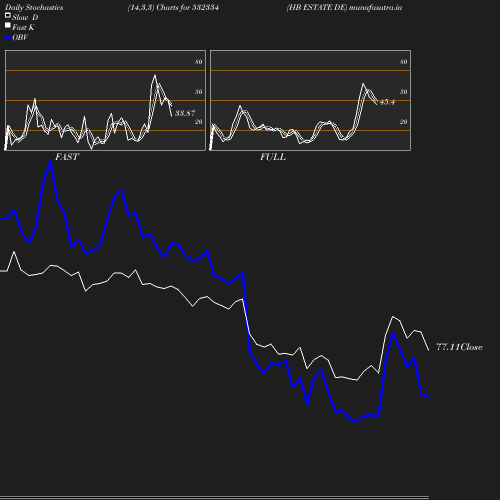The width and height of the screenshot is (500, 500).
Task: Click the '77.11Close' price label
Action: tap(459, 347)
